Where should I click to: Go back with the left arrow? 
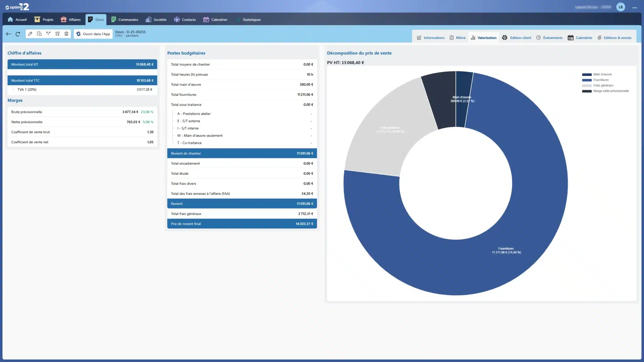point(8,34)
